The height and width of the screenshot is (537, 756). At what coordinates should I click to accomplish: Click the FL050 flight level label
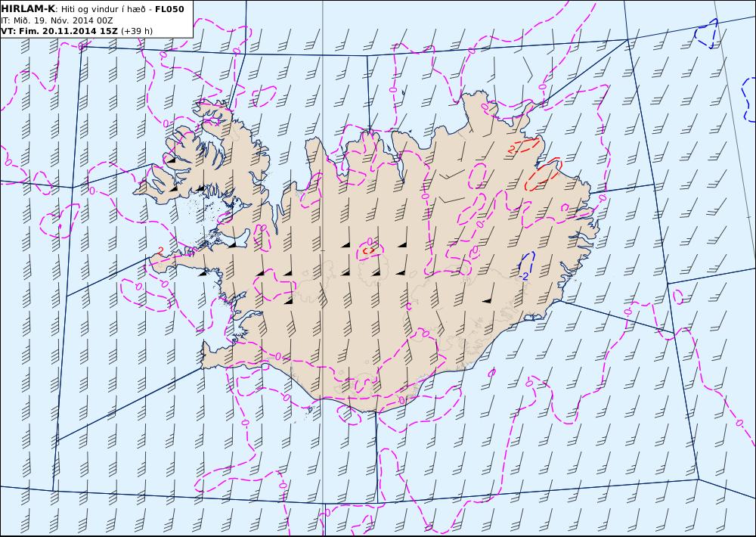click(169, 9)
